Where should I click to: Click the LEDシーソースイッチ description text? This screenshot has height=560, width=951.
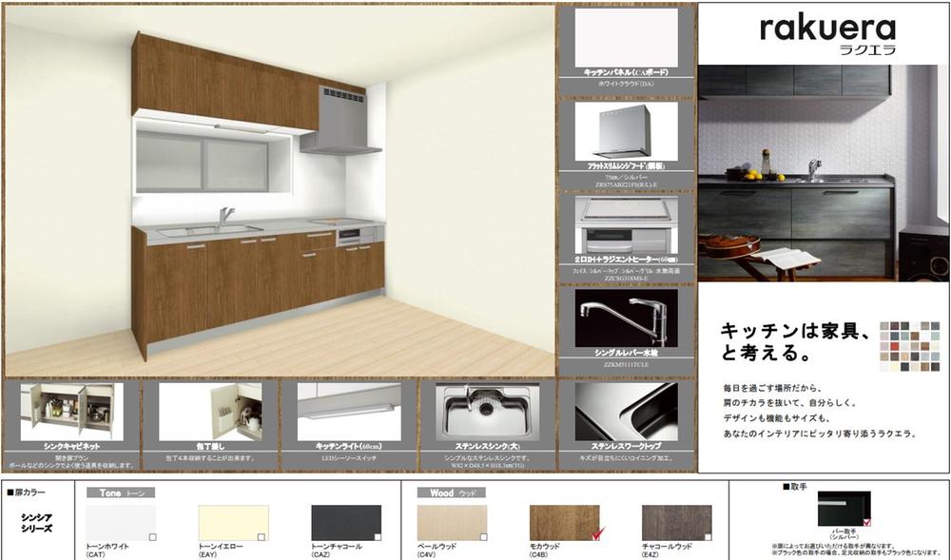click(349, 458)
